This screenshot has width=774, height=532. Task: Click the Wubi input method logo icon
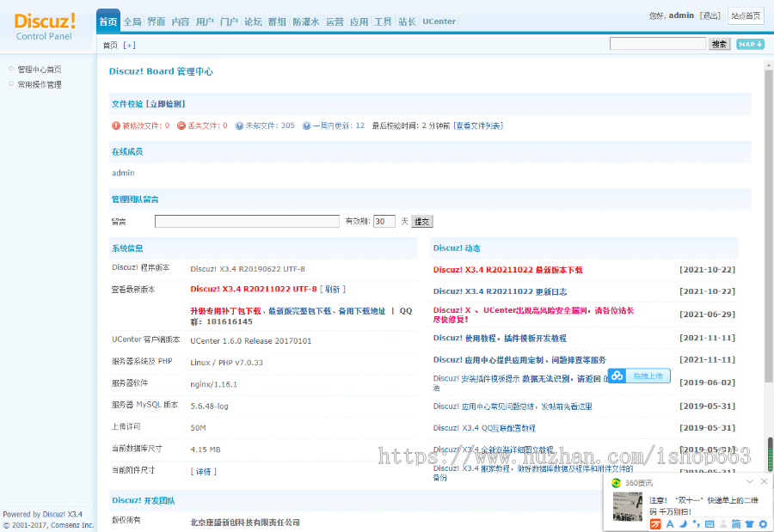(x=655, y=524)
